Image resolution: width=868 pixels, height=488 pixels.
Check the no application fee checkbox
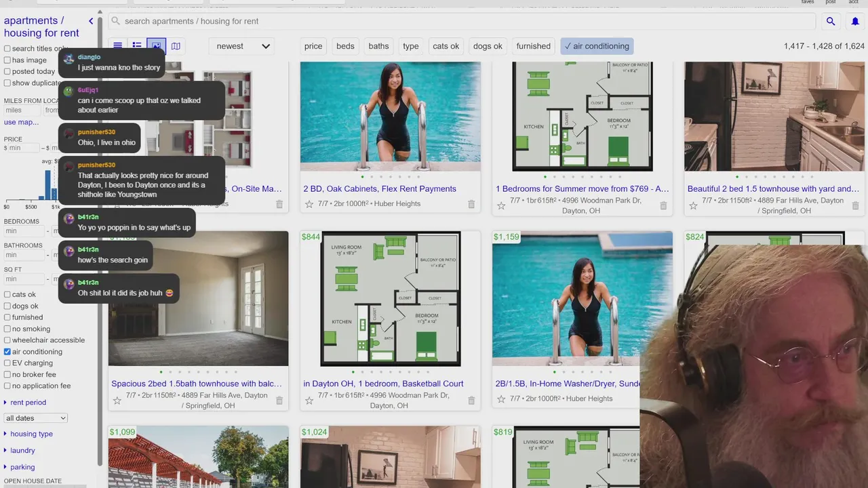point(7,386)
